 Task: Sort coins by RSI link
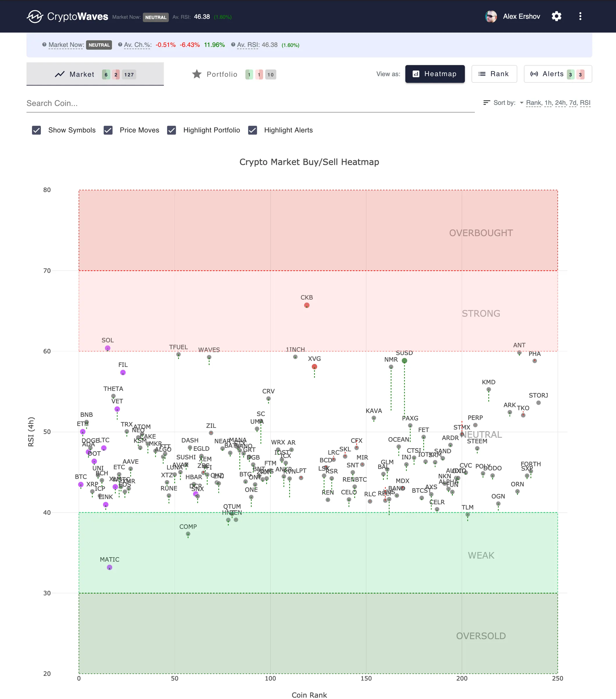[585, 103]
